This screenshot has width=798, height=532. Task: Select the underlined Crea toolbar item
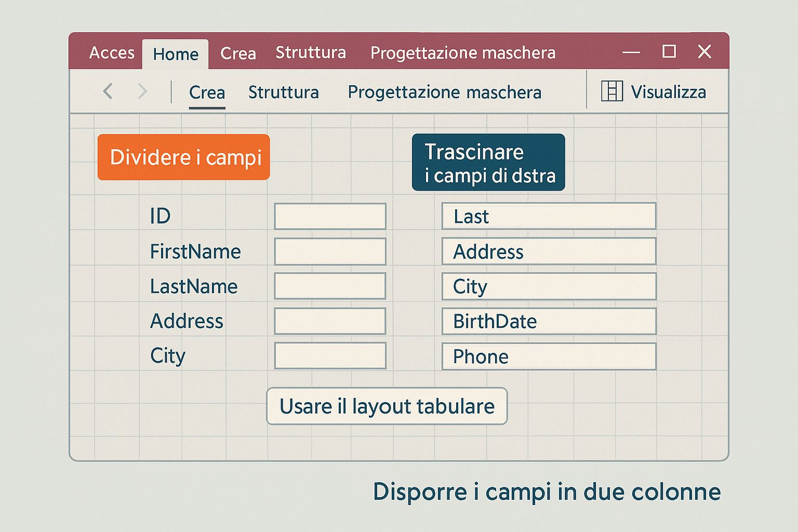207,92
